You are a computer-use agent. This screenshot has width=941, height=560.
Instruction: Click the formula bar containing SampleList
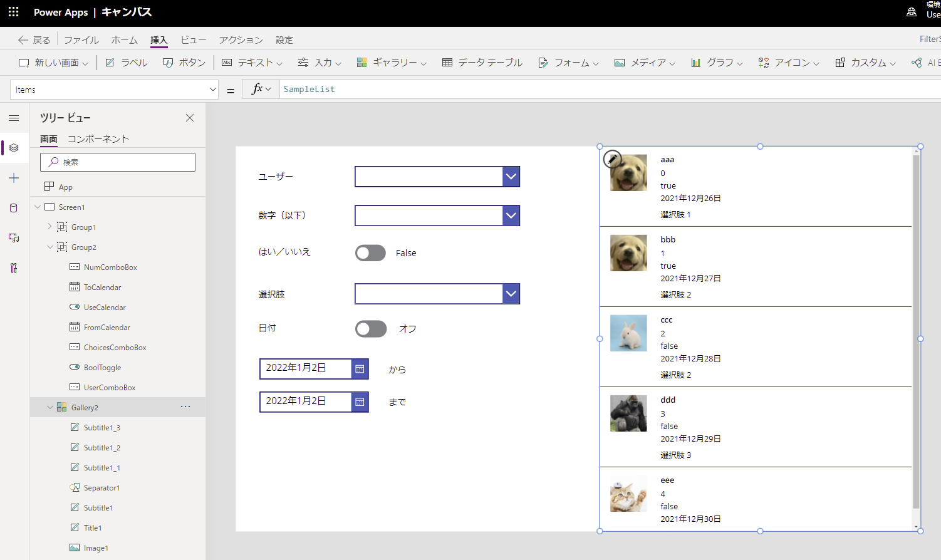[x=610, y=90]
